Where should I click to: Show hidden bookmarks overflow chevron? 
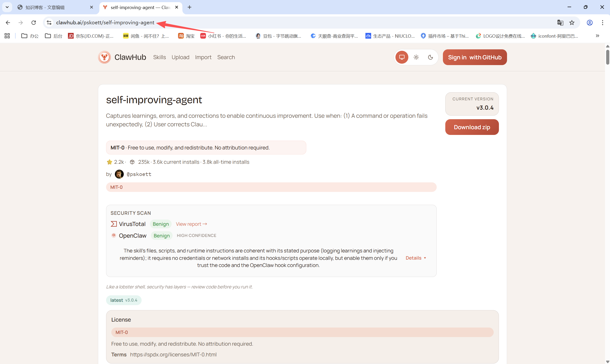(598, 36)
